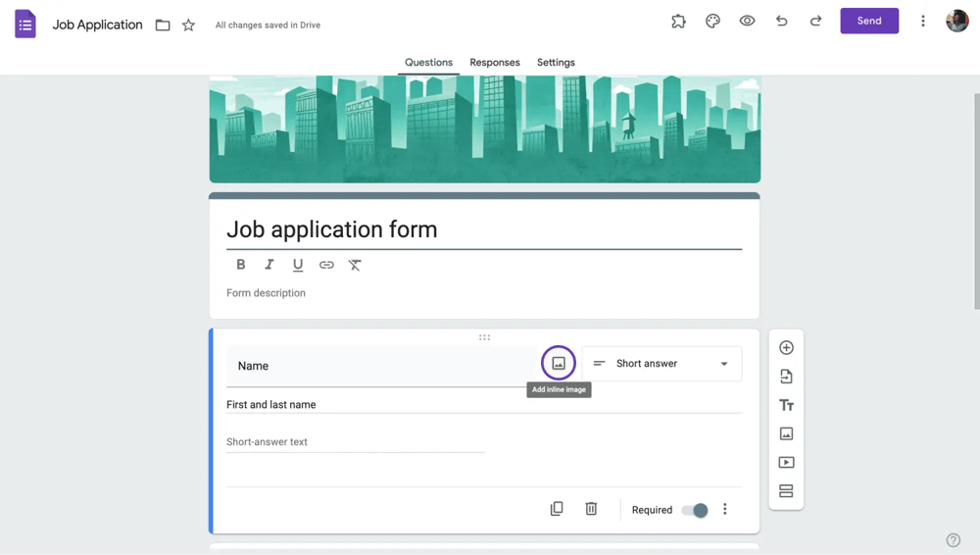Click the Import questions icon
980x555 pixels.
point(786,377)
